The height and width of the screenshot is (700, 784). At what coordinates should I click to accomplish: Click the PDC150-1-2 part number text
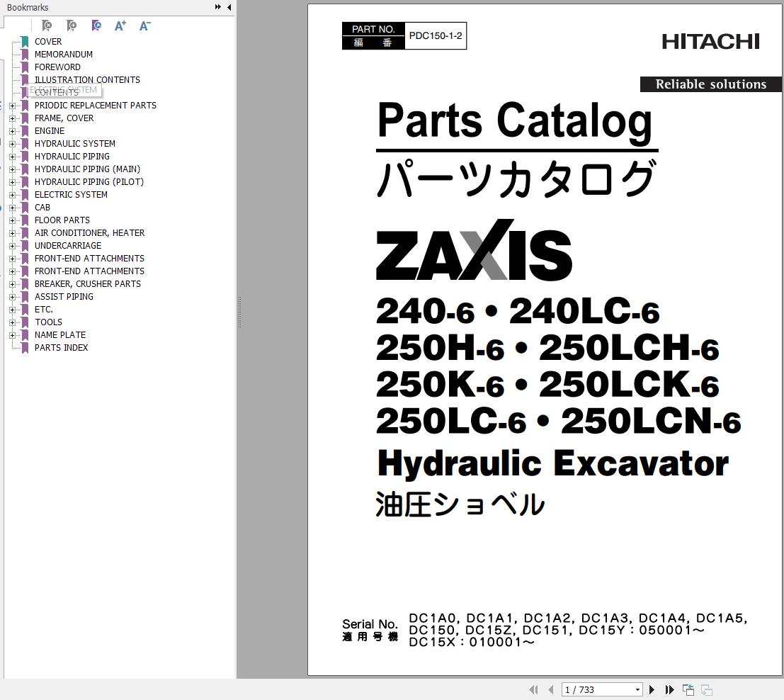(x=436, y=36)
